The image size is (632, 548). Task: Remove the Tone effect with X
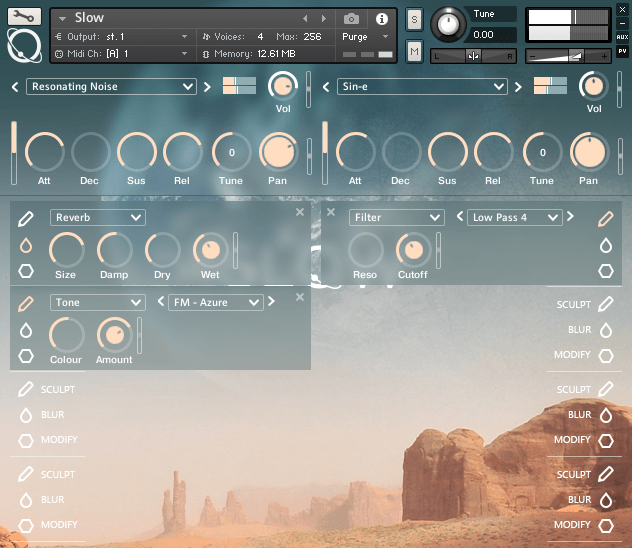tap(300, 297)
